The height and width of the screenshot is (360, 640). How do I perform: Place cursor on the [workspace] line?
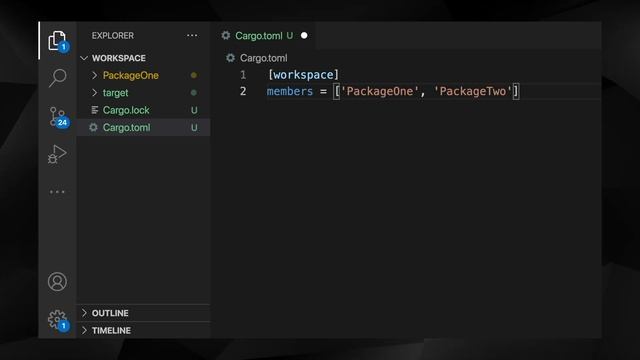[433, 75]
